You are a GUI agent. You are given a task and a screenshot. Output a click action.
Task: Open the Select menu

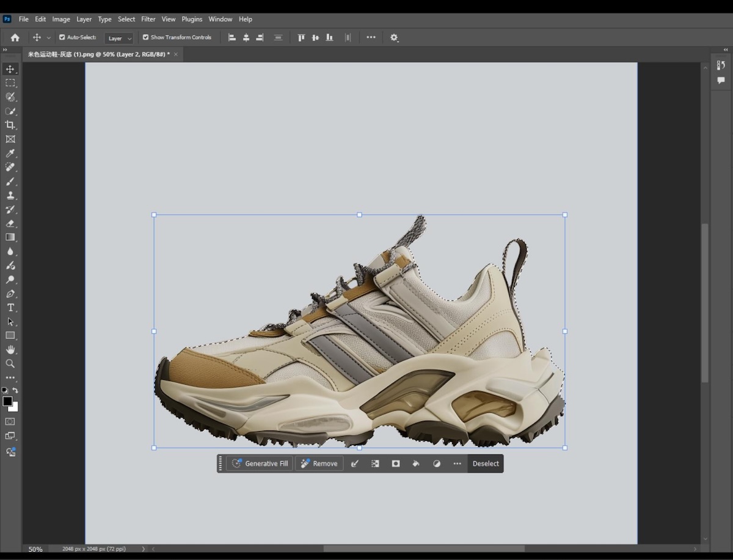(x=126, y=19)
